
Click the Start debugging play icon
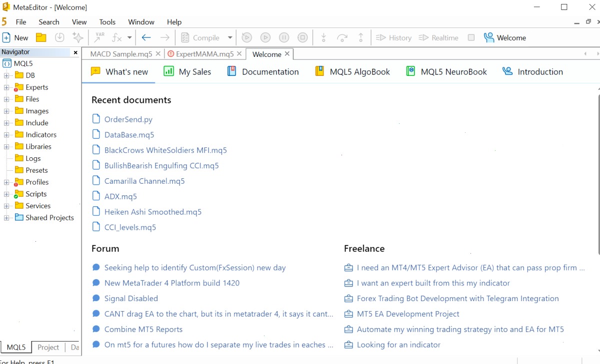coord(265,37)
